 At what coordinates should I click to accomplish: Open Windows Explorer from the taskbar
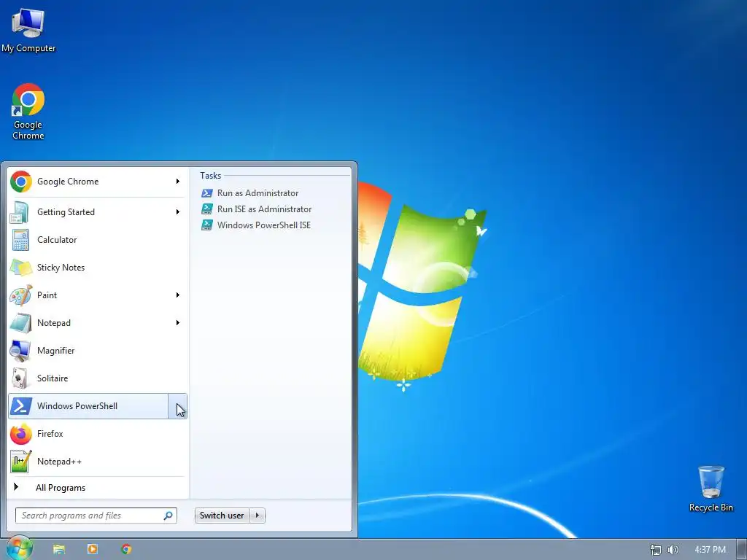(59, 549)
